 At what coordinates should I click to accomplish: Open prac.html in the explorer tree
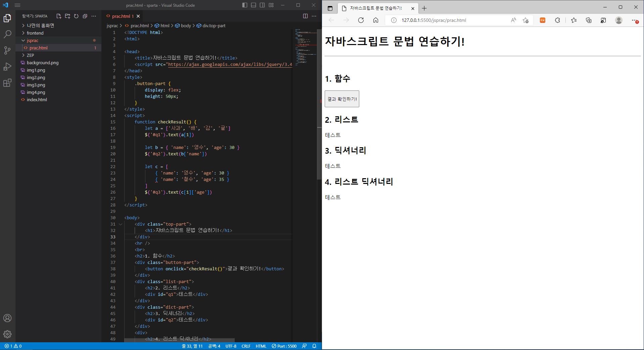[x=58, y=48]
